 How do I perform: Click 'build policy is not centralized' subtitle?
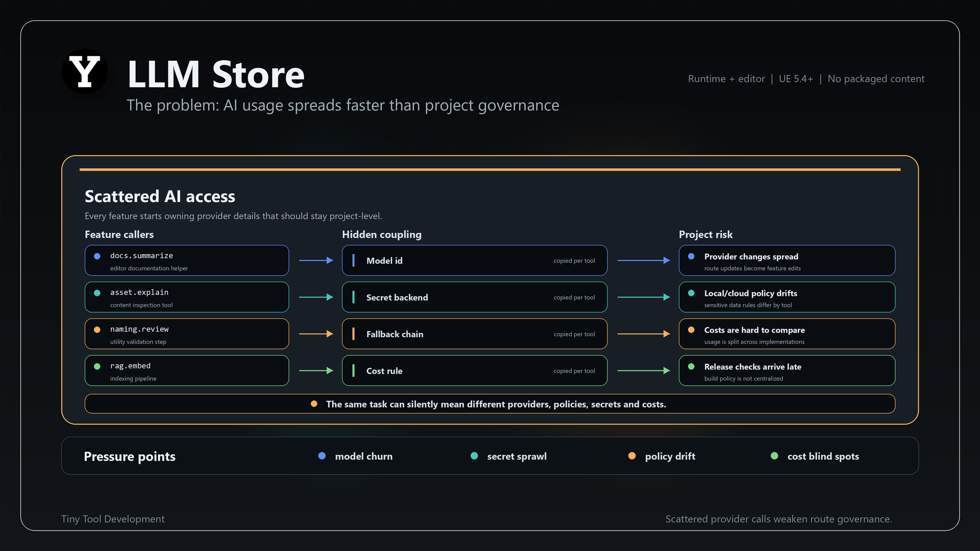coord(744,379)
